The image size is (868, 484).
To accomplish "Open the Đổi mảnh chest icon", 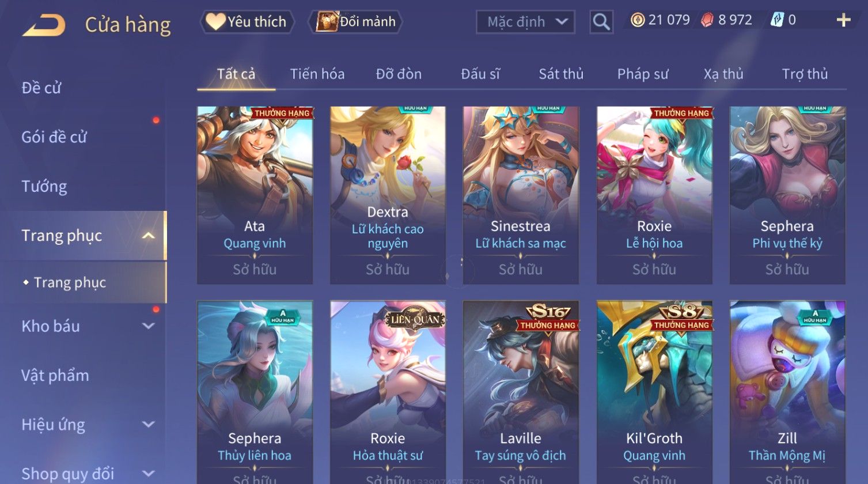I will point(327,22).
